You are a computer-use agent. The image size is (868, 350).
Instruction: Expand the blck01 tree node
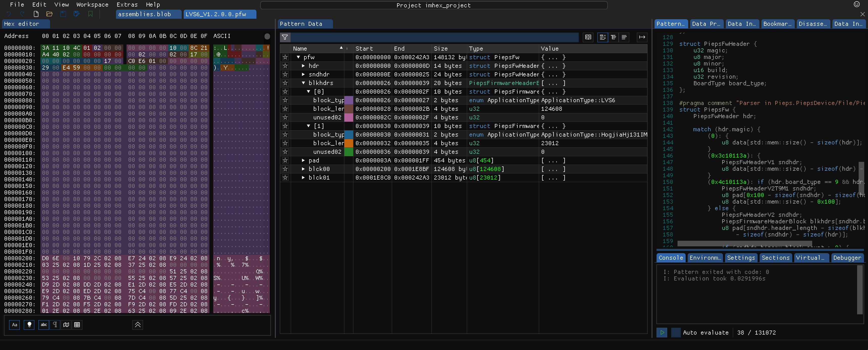pos(304,178)
